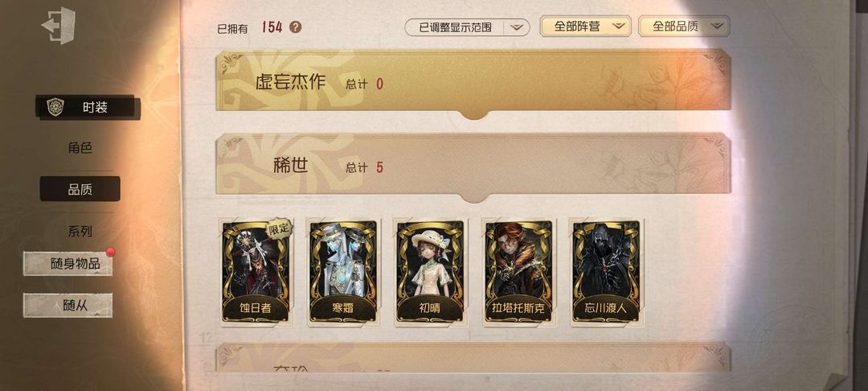Click the shield icon beside 时装
The image size is (868, 391).
coord(55,107)
